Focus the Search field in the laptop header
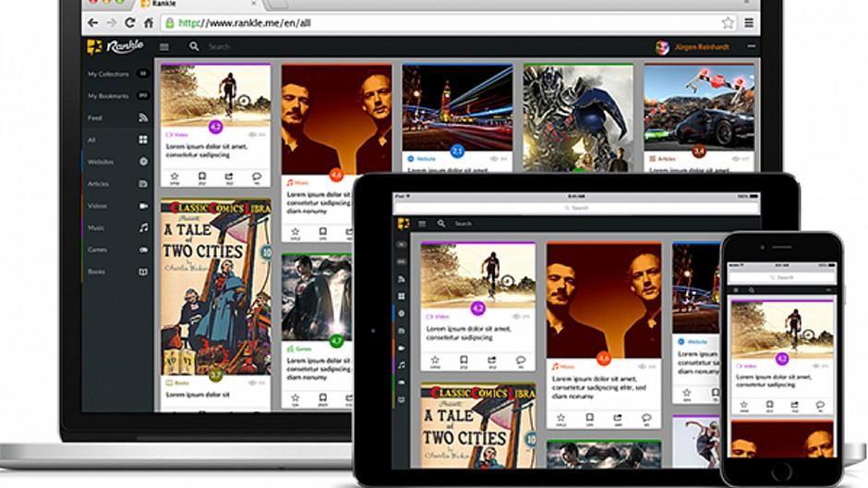This screenshot has height=488, width=868. click(x=219, y=47)
